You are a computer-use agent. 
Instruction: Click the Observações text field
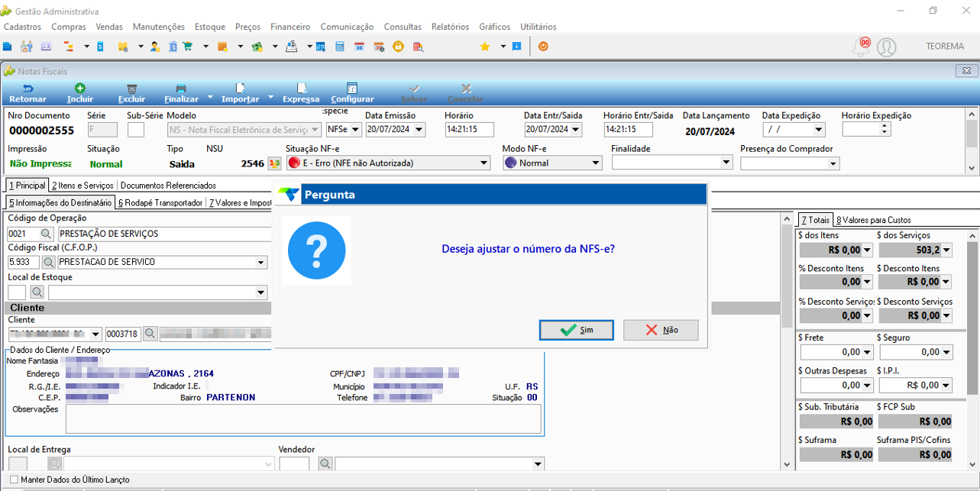(x=303, y=419)
